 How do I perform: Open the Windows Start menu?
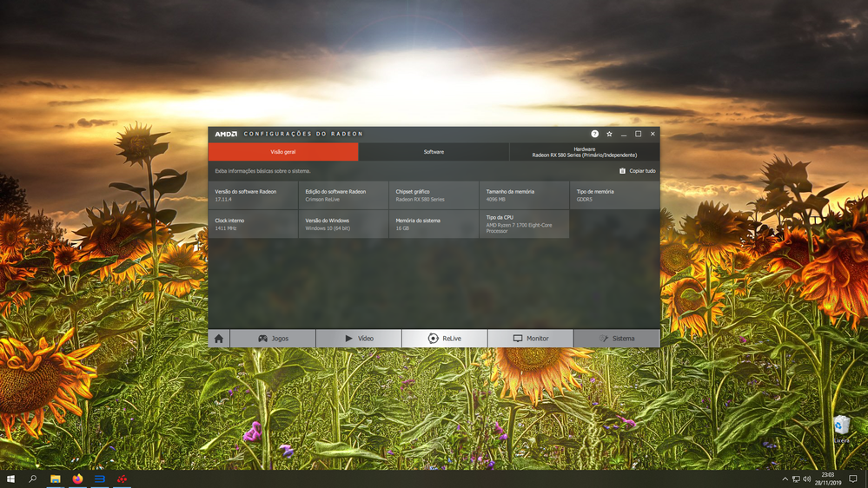tap(10, 478)
